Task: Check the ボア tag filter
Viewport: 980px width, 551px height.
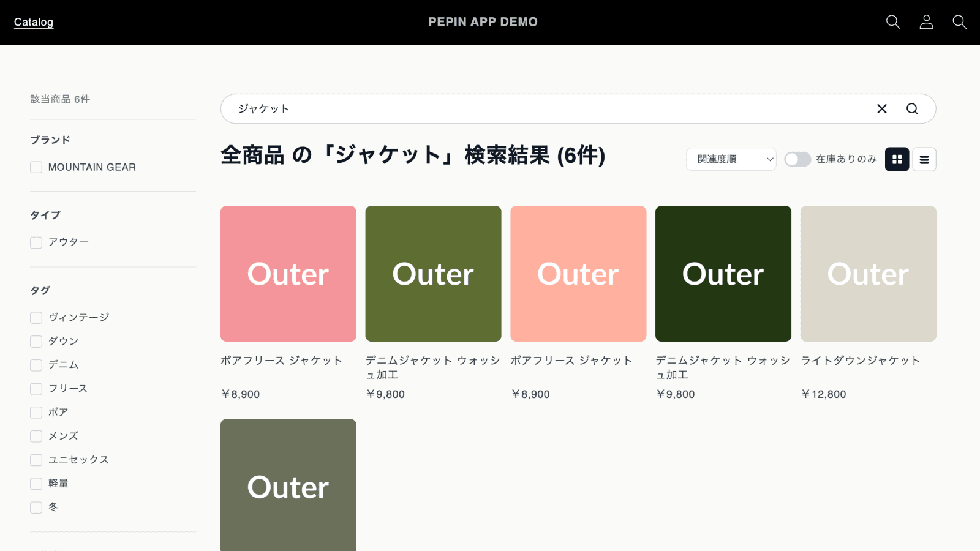Action: point(36,413)
